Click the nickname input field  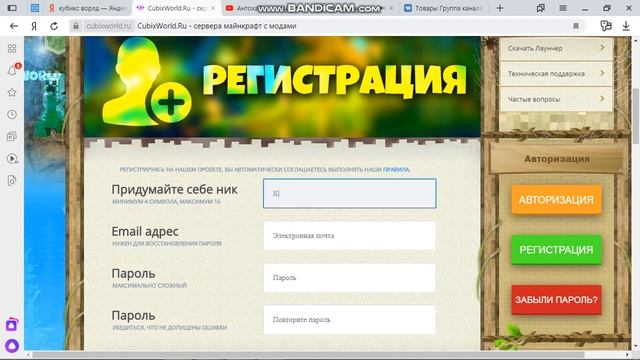[x=350, y=193]
